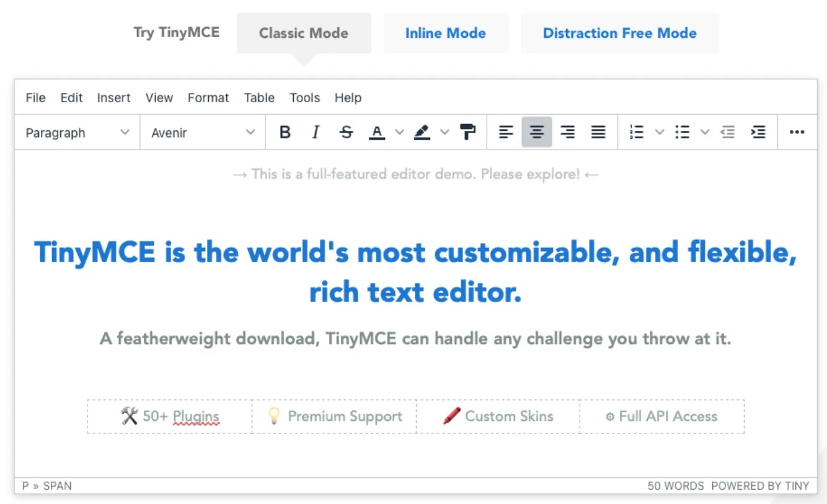Click the POWERED BY TINY link
Screen dimensions: 827x504
[x=760, y=486]
